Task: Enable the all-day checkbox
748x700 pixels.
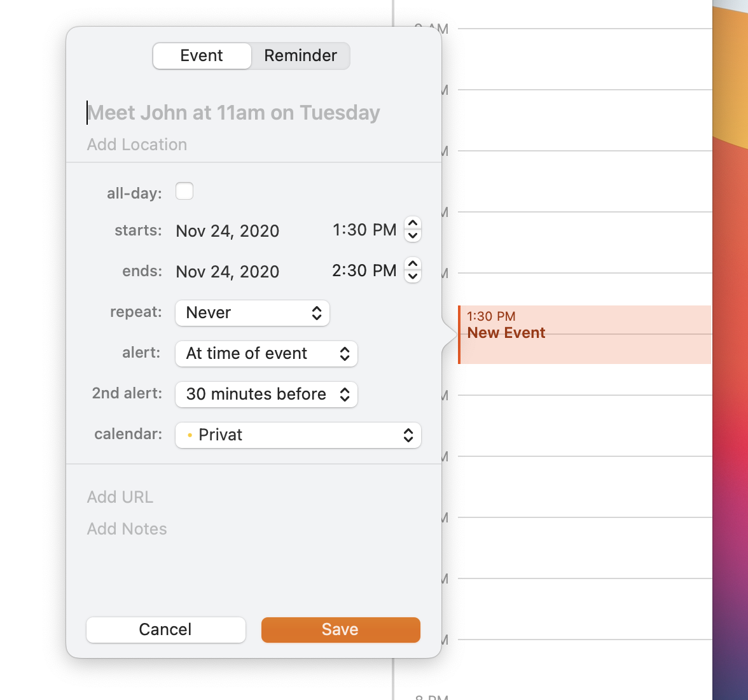Action: 184,191
